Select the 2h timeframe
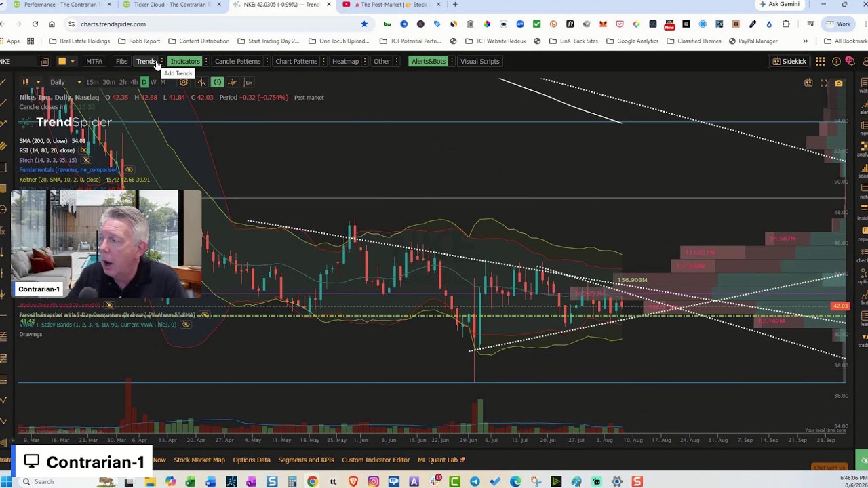This screenshot has height=488, width=868. (x=123, y=82)
